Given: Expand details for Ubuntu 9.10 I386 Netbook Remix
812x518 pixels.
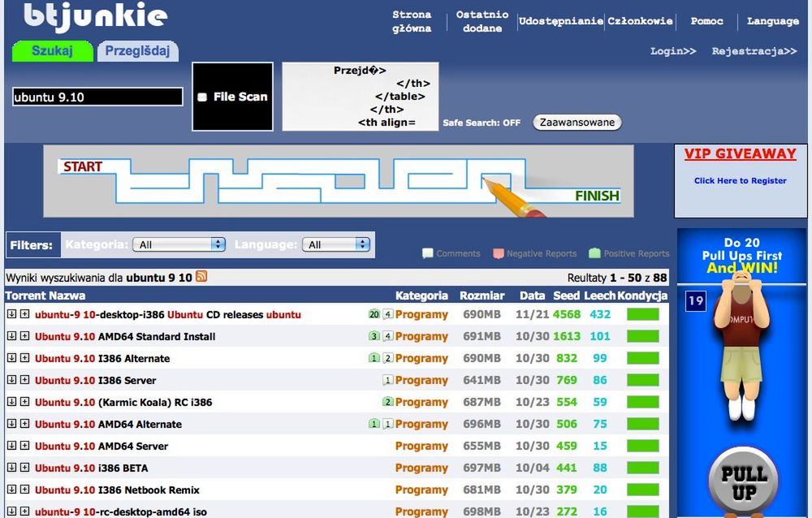Looking at the screenshot, I should (24, 489).
